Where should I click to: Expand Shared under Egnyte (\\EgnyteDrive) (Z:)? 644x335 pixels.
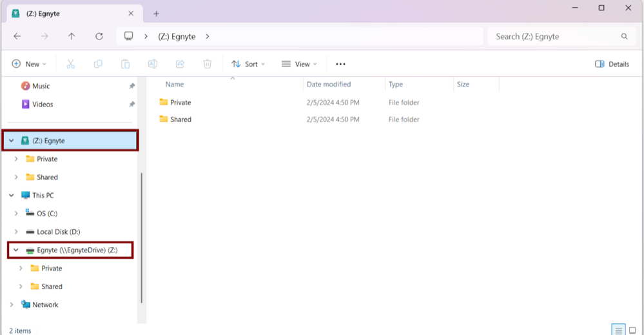(x=21, y=287)
